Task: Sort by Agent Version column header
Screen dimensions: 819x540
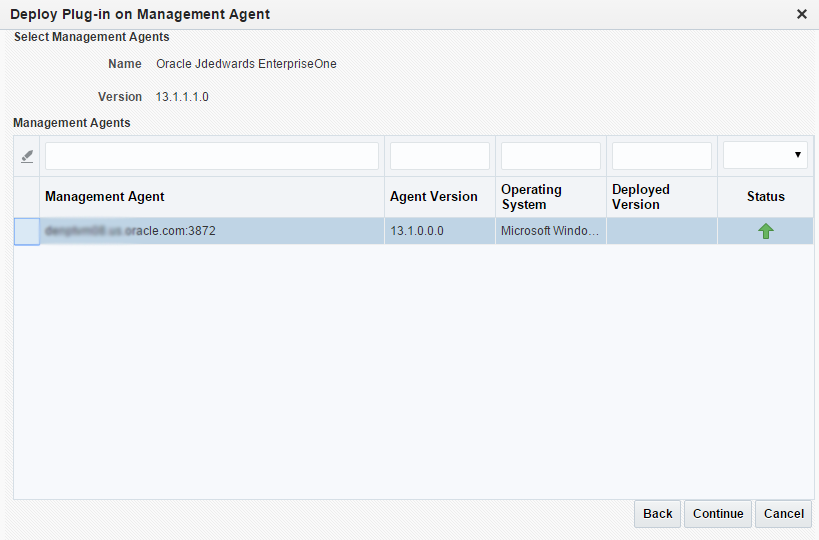Action: point(434,197)
